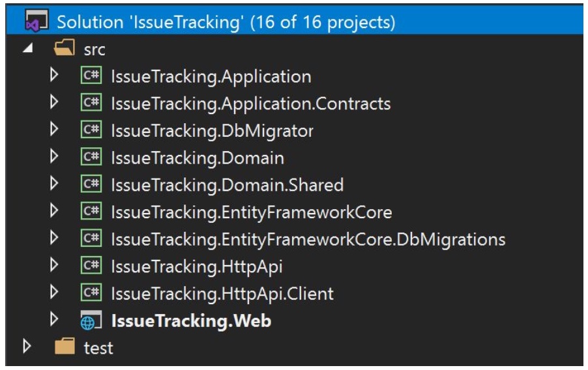Click the C# icon of IssueTracking.HttpApi.Client

tap(91, 292)
